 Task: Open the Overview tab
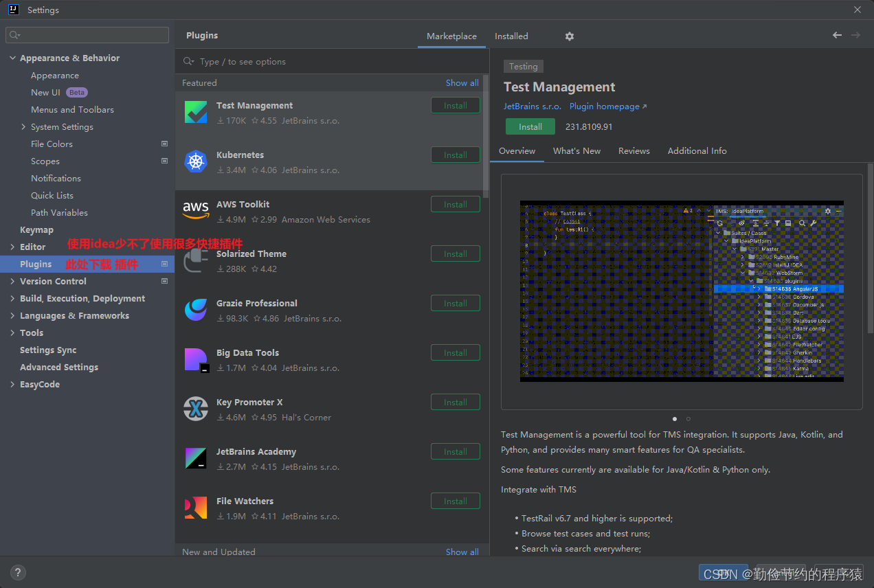click(517, 151)
